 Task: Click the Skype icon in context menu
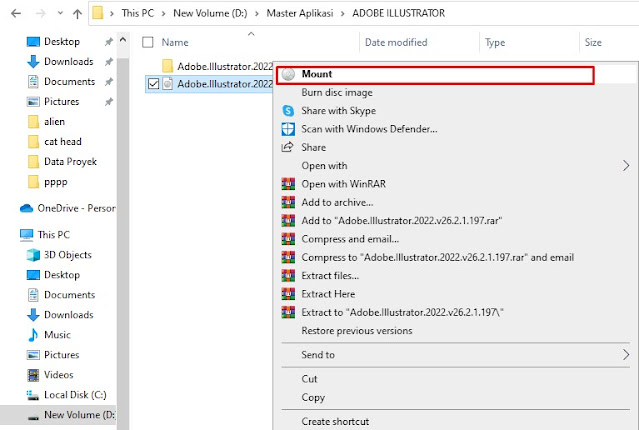pyautogui.click(x=288, y=110)
